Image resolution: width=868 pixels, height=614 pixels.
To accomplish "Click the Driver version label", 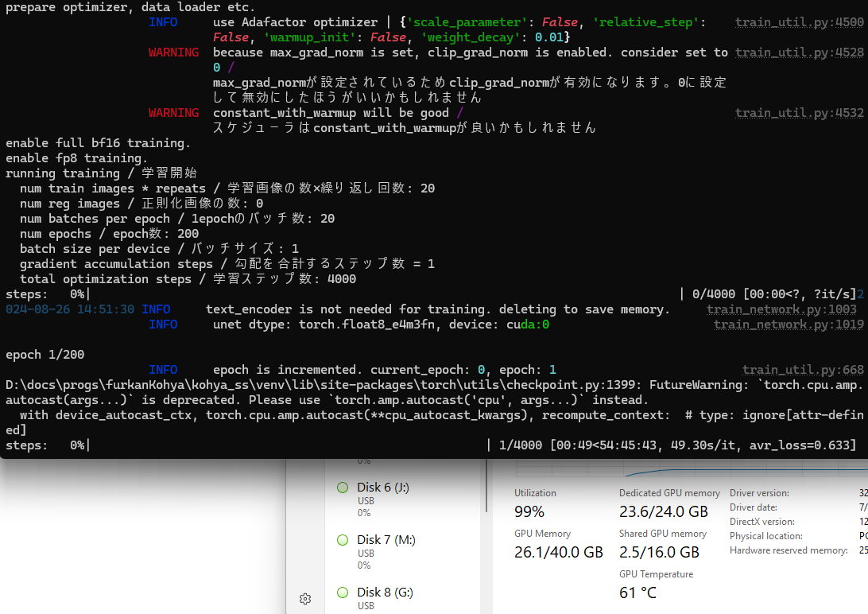I will [x=759, y=493].
